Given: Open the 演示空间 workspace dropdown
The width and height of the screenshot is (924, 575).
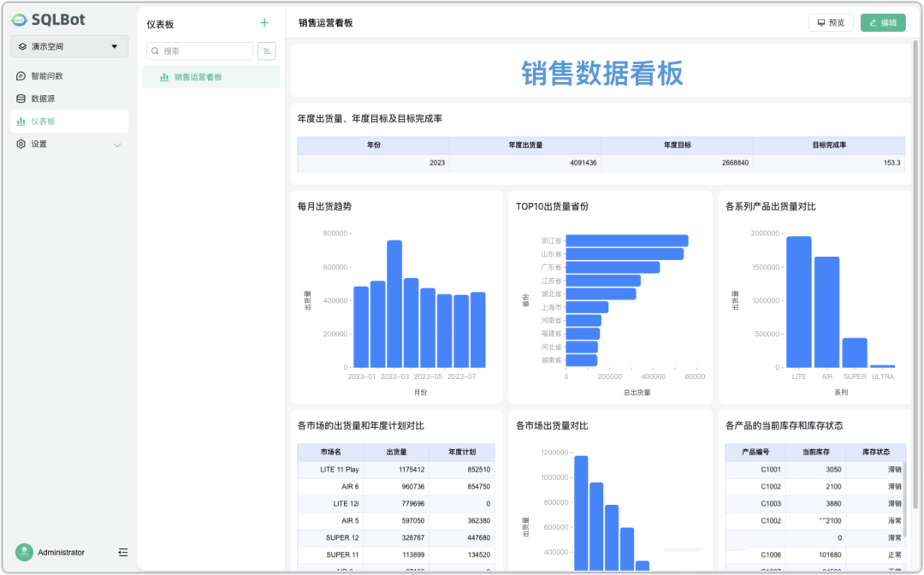Looking at the screenshot, I should (69, 46).
